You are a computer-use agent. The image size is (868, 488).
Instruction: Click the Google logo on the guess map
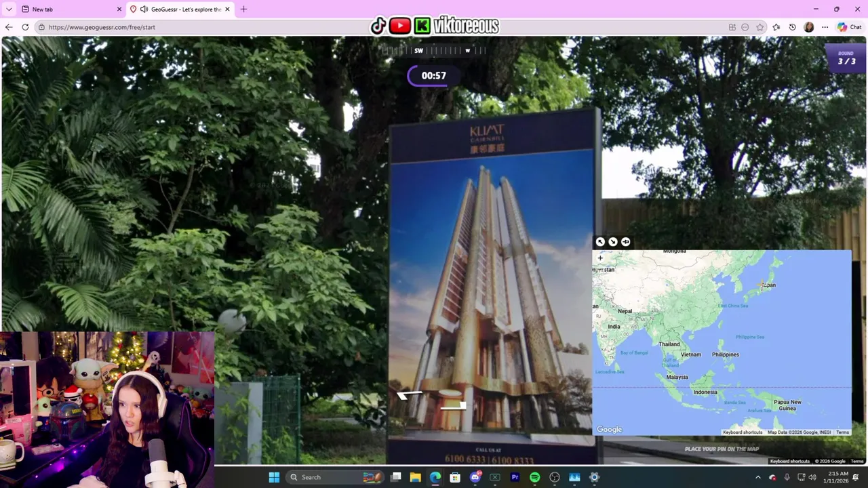point(609,429)
